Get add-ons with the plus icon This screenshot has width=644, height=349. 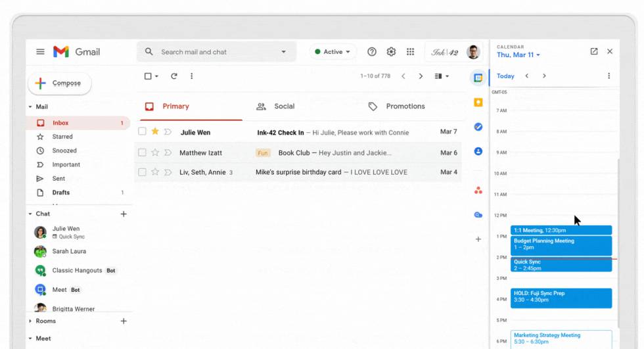click(478, 239)
